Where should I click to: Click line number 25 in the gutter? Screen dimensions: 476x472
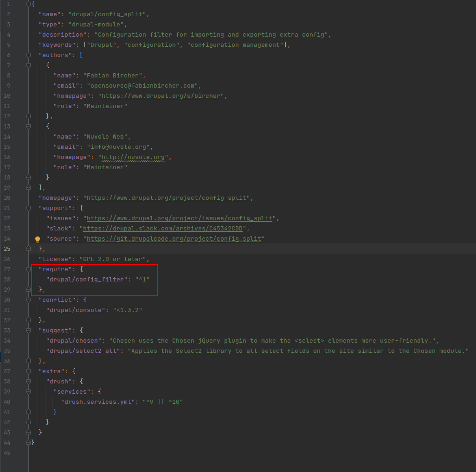[x=7, y=249]
